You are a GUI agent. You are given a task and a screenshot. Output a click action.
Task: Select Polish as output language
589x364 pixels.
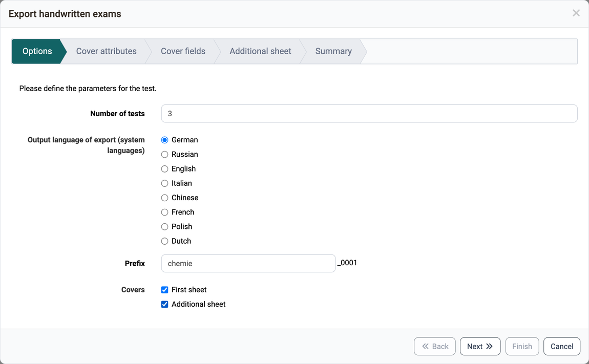tap(164, 226)
